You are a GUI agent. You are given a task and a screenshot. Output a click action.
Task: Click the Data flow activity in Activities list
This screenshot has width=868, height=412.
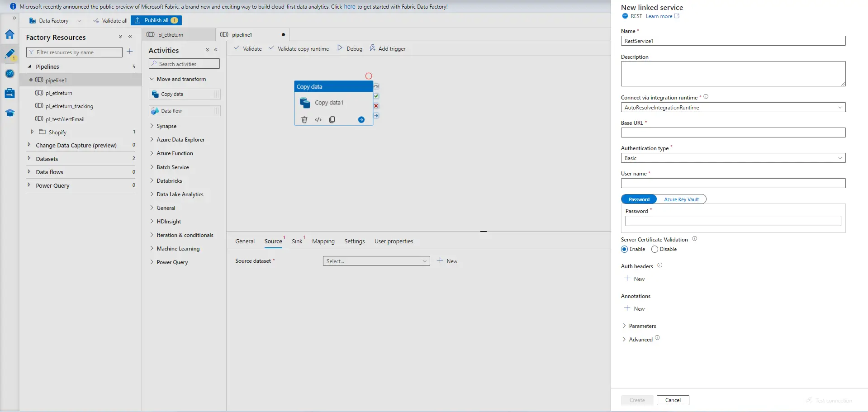coord(185,111)
